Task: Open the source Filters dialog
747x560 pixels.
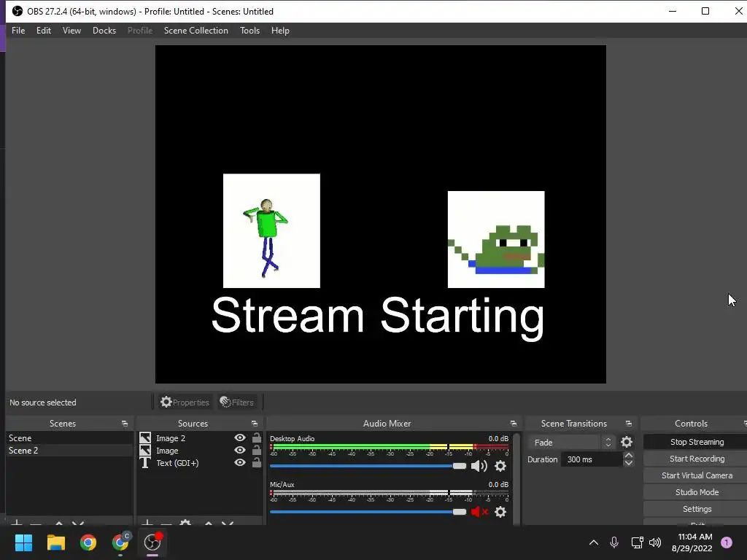Action: click(237, 402)
